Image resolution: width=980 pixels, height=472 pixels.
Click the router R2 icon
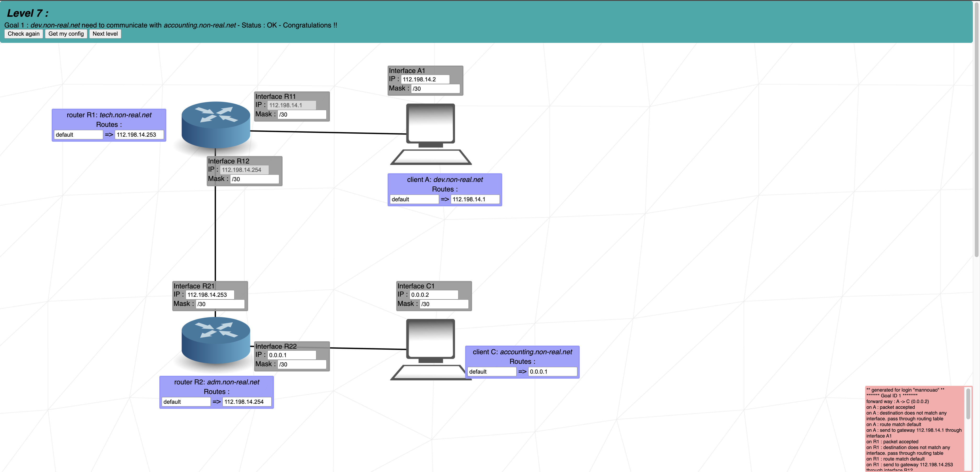(216, 340)
